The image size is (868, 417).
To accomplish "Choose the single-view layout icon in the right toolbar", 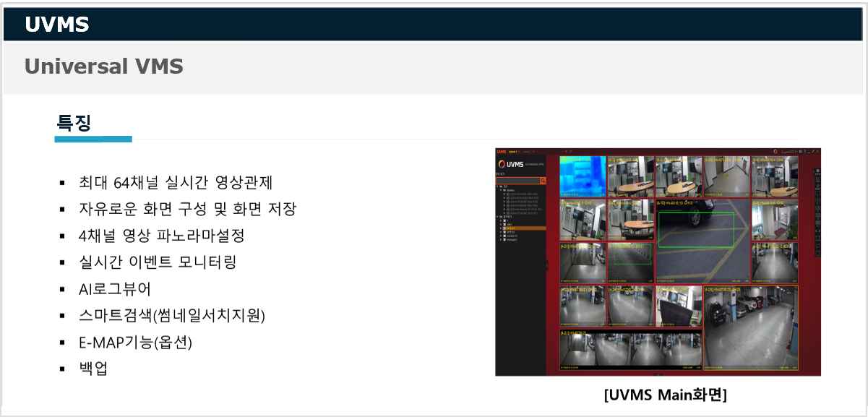I will point(817,194).
